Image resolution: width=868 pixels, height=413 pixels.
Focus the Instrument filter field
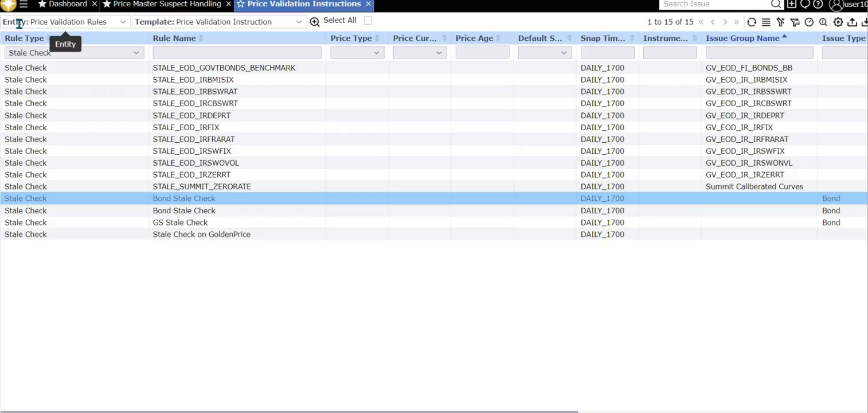[x=670, y=53]
